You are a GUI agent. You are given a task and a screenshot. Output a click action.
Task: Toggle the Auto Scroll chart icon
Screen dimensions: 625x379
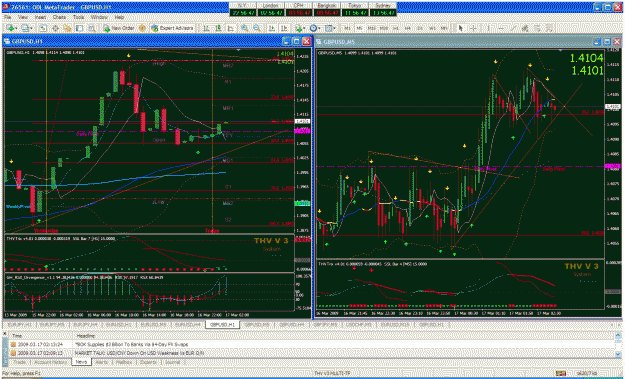pos(271,28)
